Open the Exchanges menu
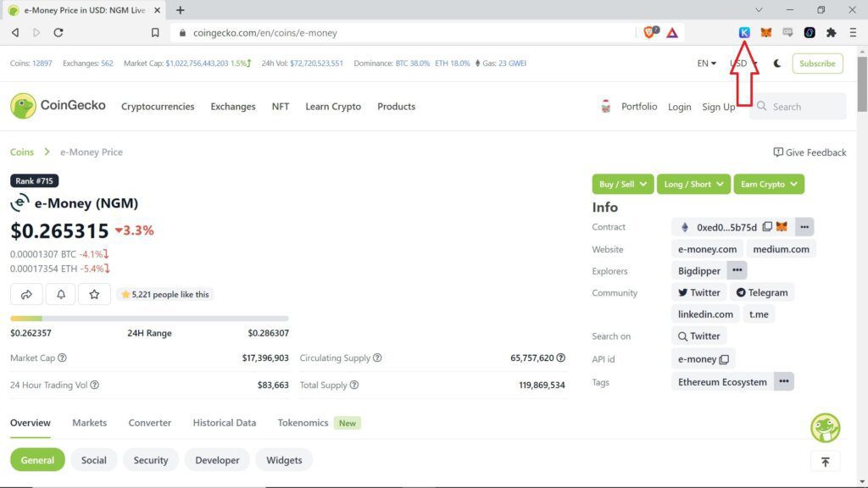Screen dimensions: 868x488 233,106
